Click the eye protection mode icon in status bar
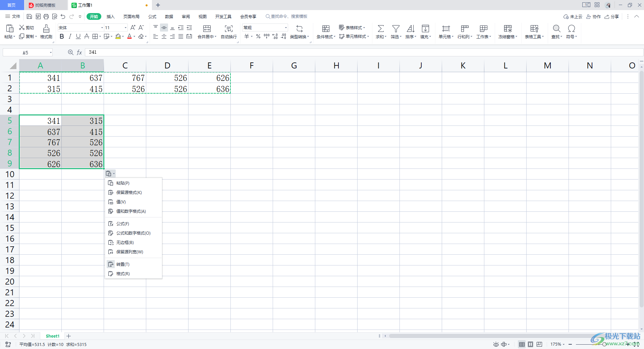 coord(496,344)
